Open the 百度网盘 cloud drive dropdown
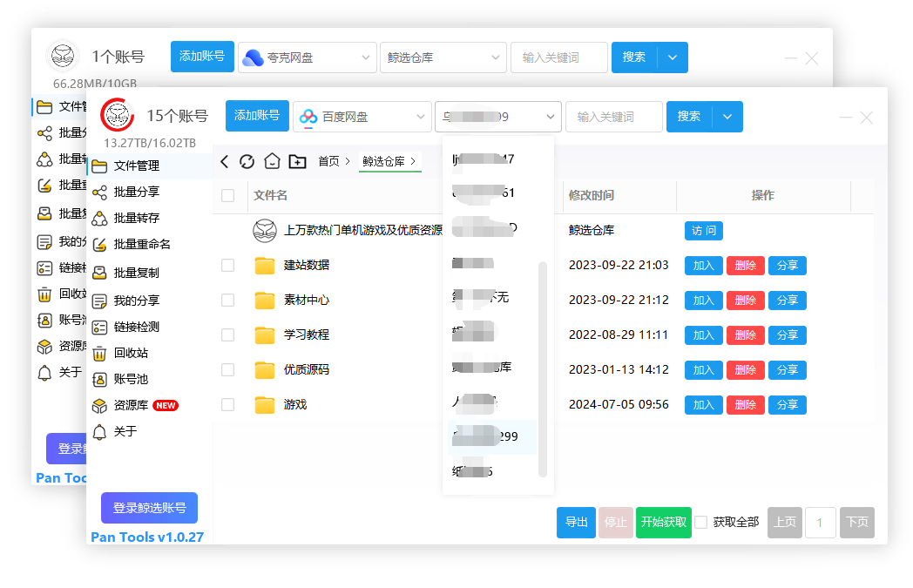 pos(361,116)
